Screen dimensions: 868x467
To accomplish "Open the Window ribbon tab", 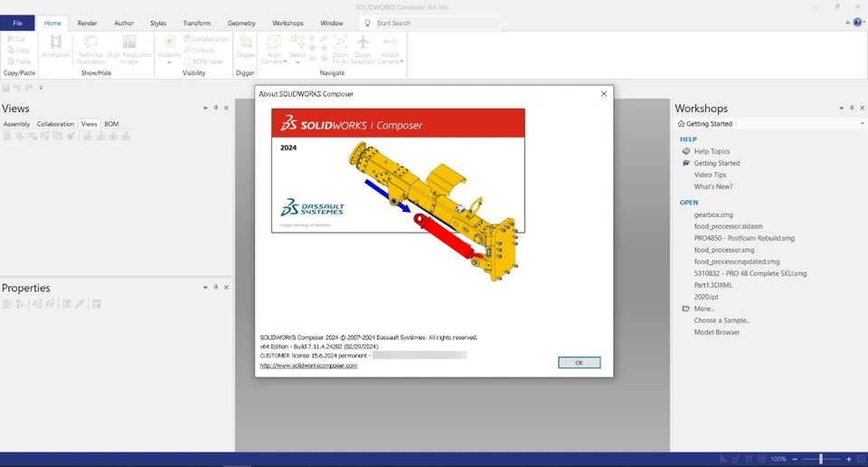I will tap(332, 24).
